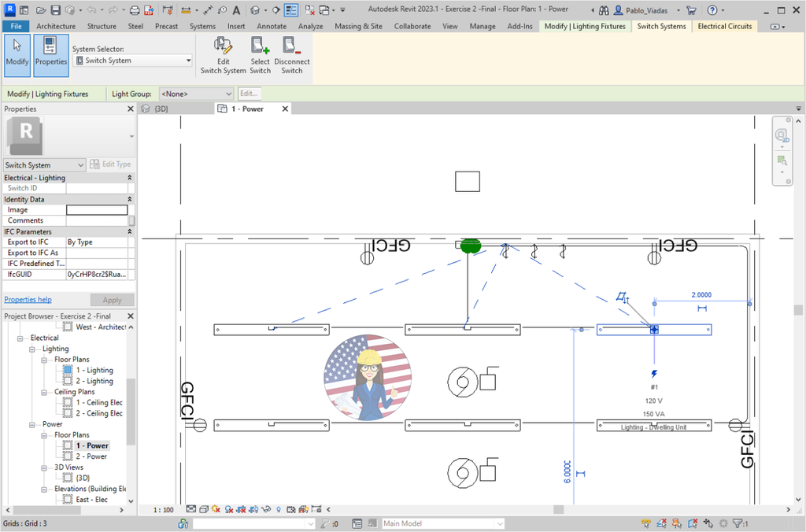Image resolution: width=806 pixels, height=532 pixels.
Task: Click the Export to PDF icon
Action: (x=149, y=9)
